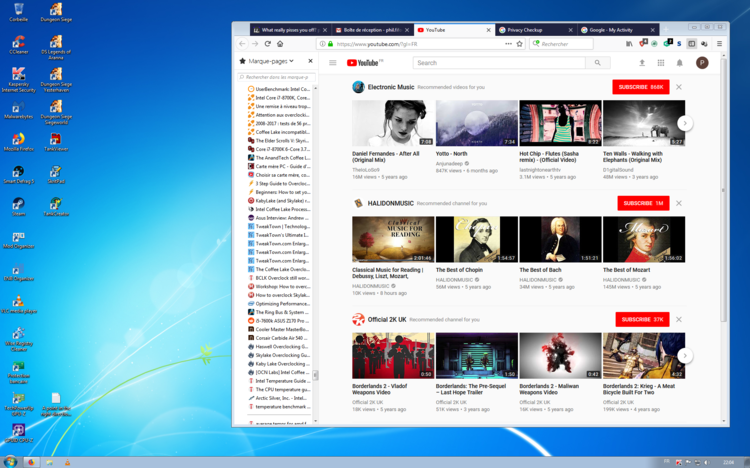Go back in Firefox history
The height and width of the screenshot is (468, 750).
(242, 44)
